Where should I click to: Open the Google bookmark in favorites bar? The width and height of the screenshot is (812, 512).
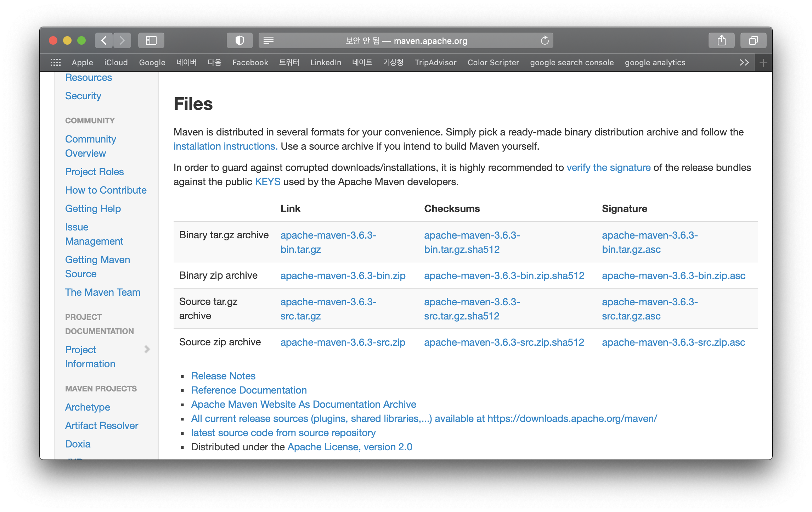pos(152,62)
